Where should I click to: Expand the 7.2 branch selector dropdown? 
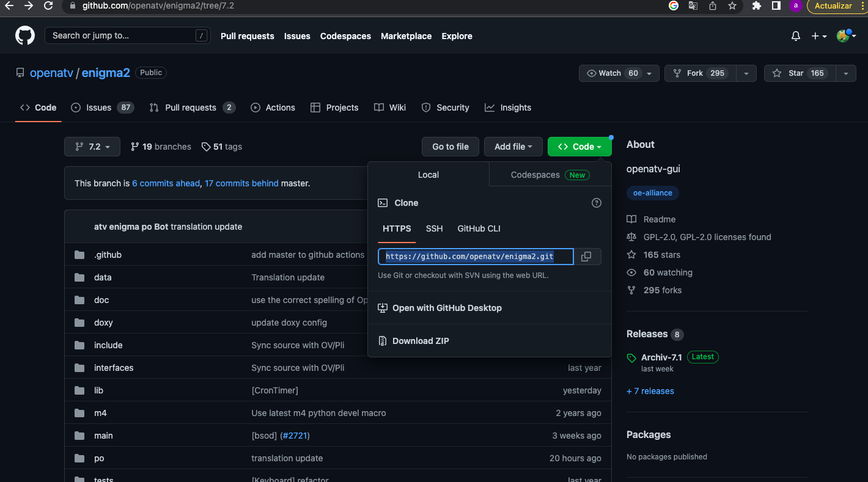pyautogui.click(x=92, y=147)
